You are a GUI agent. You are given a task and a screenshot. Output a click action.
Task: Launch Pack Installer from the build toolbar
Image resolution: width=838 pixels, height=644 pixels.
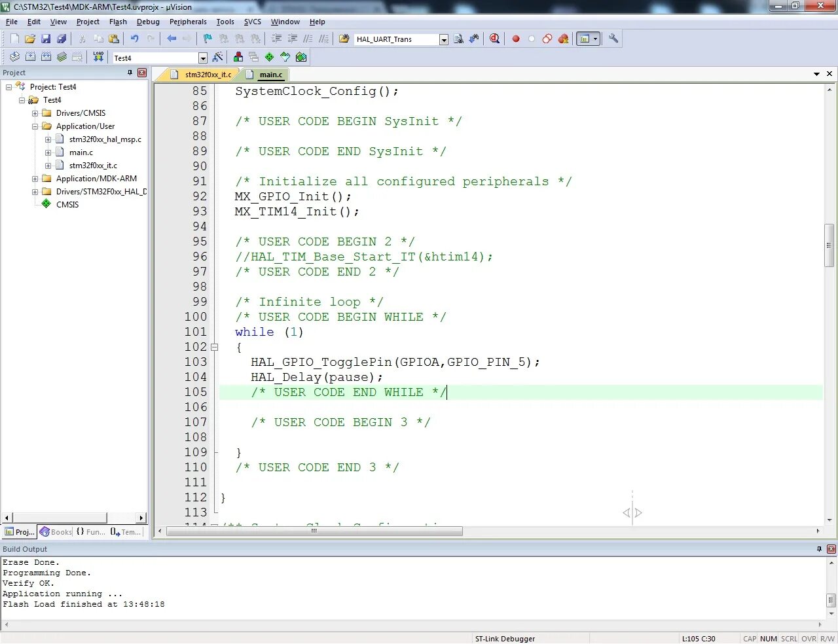click(x=301, y=57)
